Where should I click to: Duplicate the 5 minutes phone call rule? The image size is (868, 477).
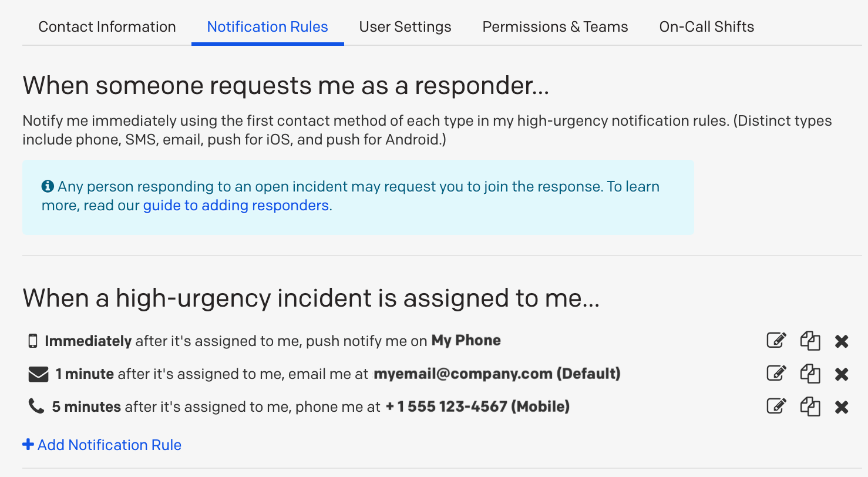tap(810, 407)
